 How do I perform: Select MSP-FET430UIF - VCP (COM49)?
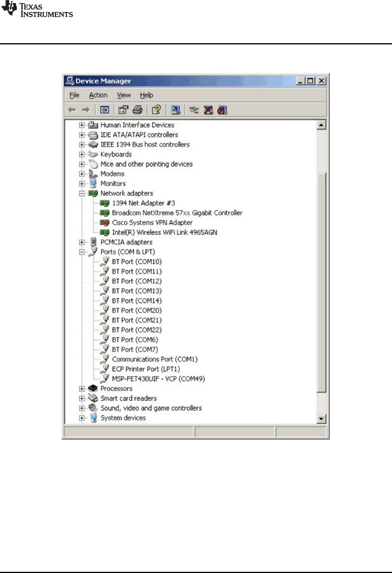[x=158, y=378]
